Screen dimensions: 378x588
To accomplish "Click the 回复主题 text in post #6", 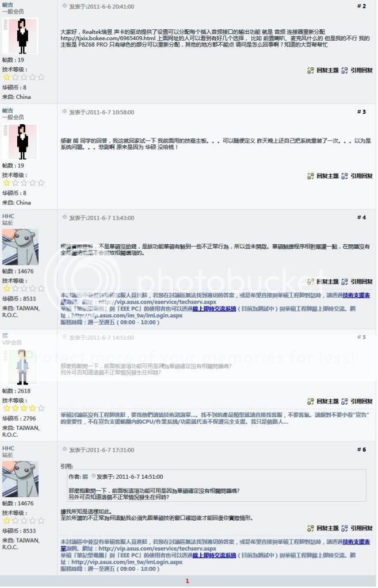I will point(327,528).
